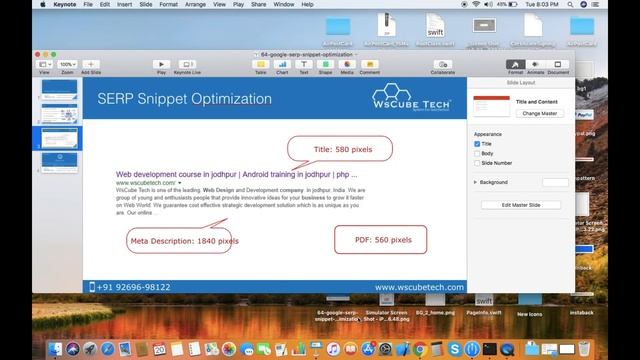Click the Add Slide toolbar icon
The height and width of the screenshot is (360, 640).
[x=91, y=64]
